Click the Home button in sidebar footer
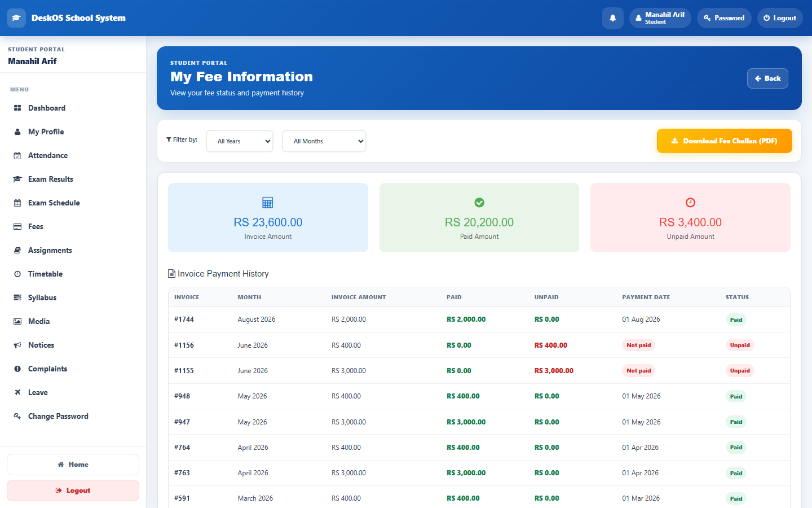 (x=73, y=465)
